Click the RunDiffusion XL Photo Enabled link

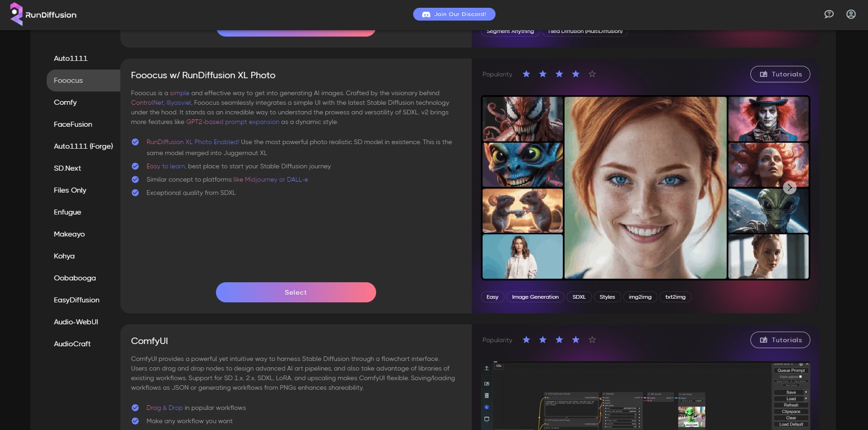click(193, 142)
